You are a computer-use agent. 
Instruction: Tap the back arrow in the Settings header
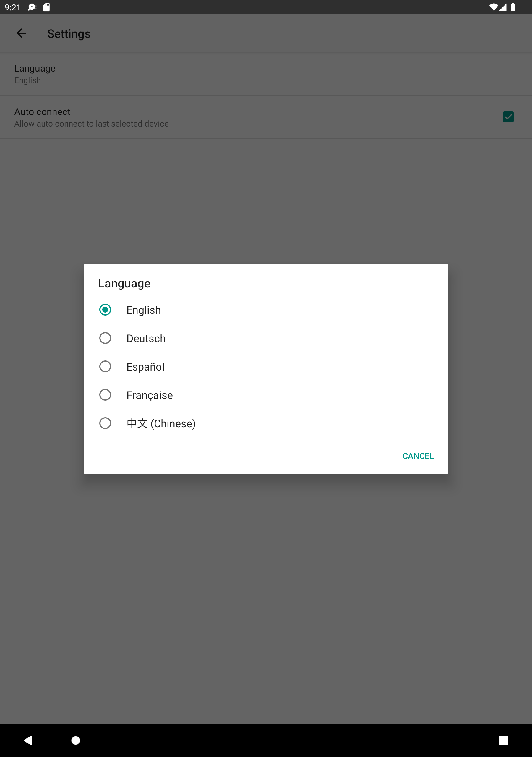[x=21, y=33]
